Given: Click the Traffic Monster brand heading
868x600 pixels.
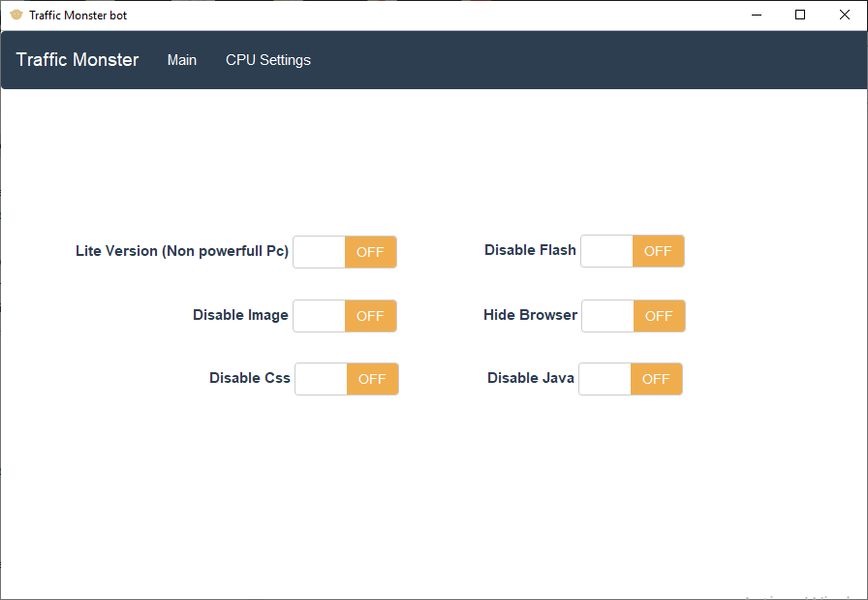Looking at the screenshot, I should tap(77, 59).
